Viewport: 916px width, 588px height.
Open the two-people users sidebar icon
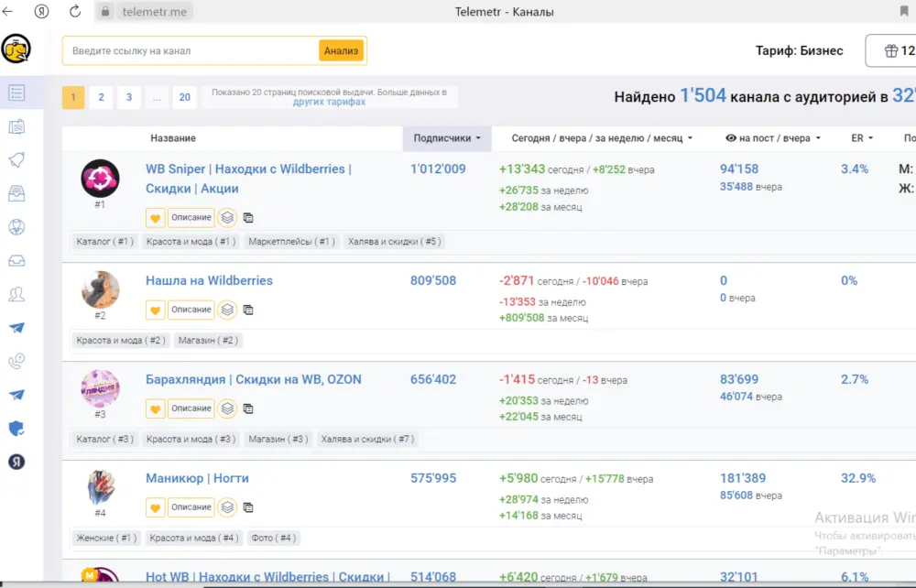tap(16, 294)
